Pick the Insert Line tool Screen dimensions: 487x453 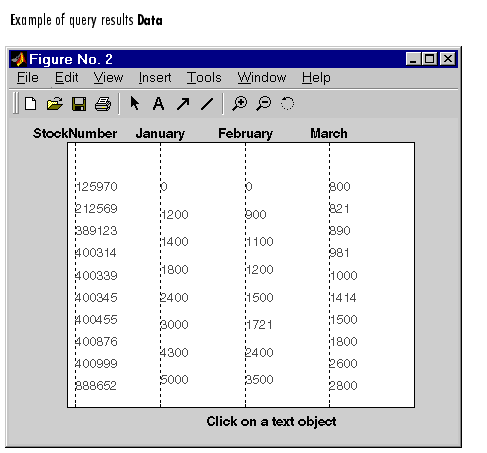207,104
